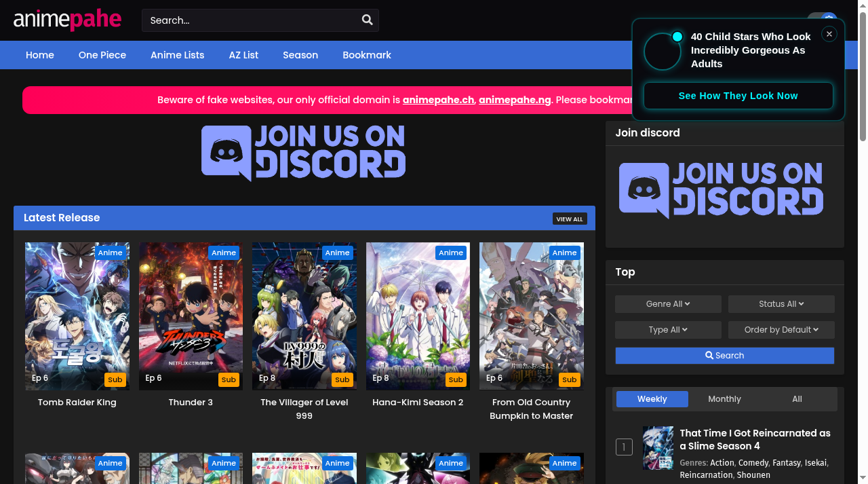
Task: Open the animepahe.ng link
Action: tap(515, 100)
